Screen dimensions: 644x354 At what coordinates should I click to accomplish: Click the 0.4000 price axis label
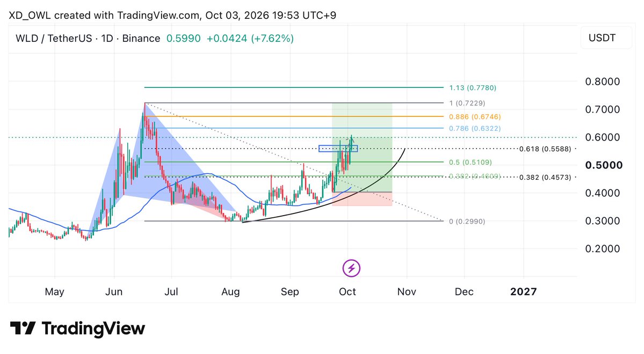coord(603,193)
